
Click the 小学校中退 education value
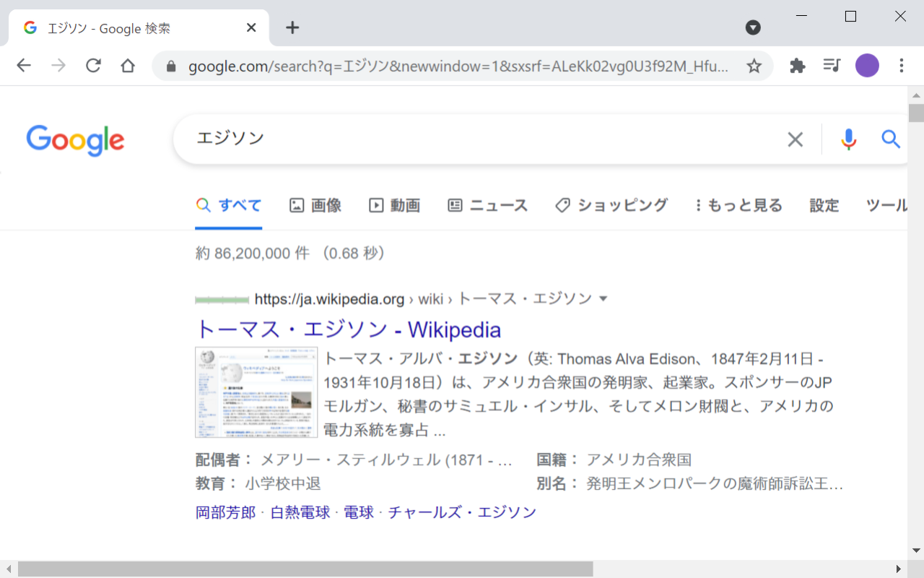point(283,483)
